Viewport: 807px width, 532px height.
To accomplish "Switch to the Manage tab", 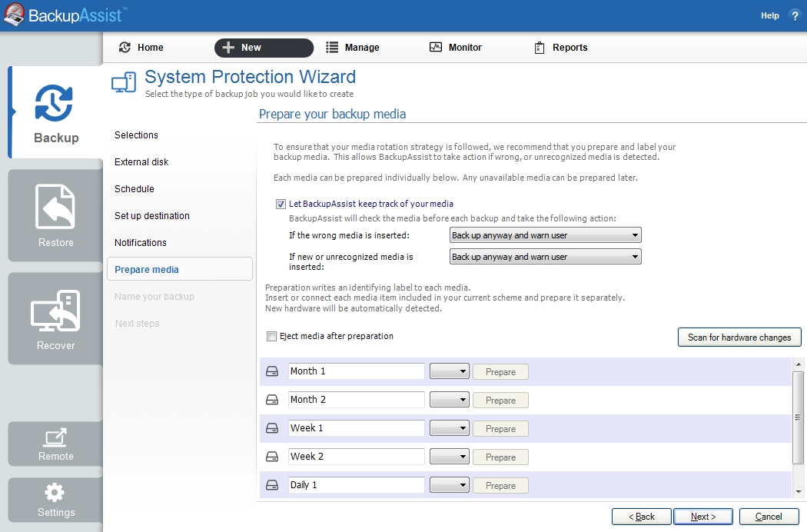I will 353,48.
